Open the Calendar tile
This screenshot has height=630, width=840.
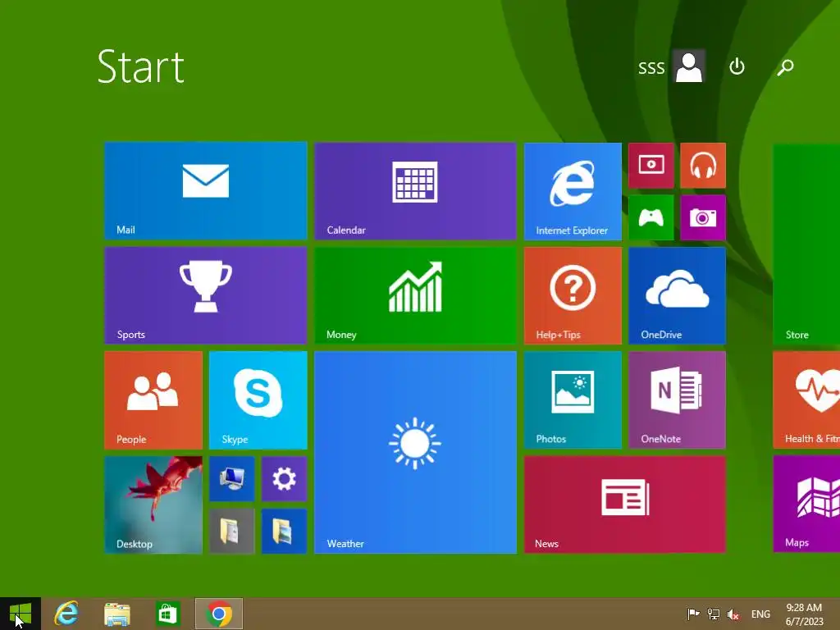[415, 190]
